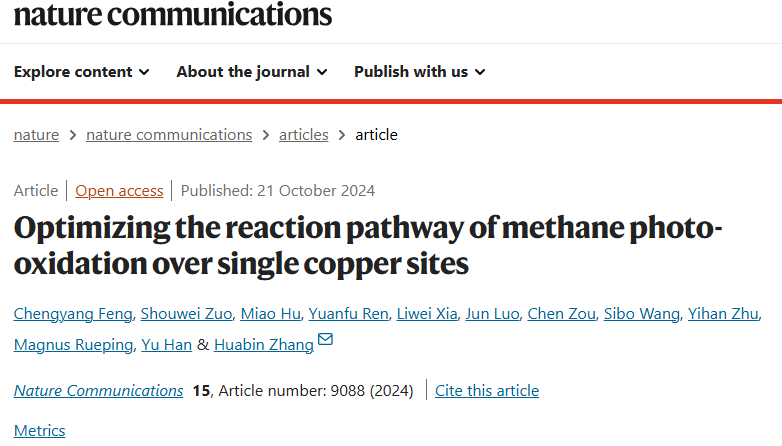
Task: Open the nature communications breadcrumb link
Action: point(169,135)
